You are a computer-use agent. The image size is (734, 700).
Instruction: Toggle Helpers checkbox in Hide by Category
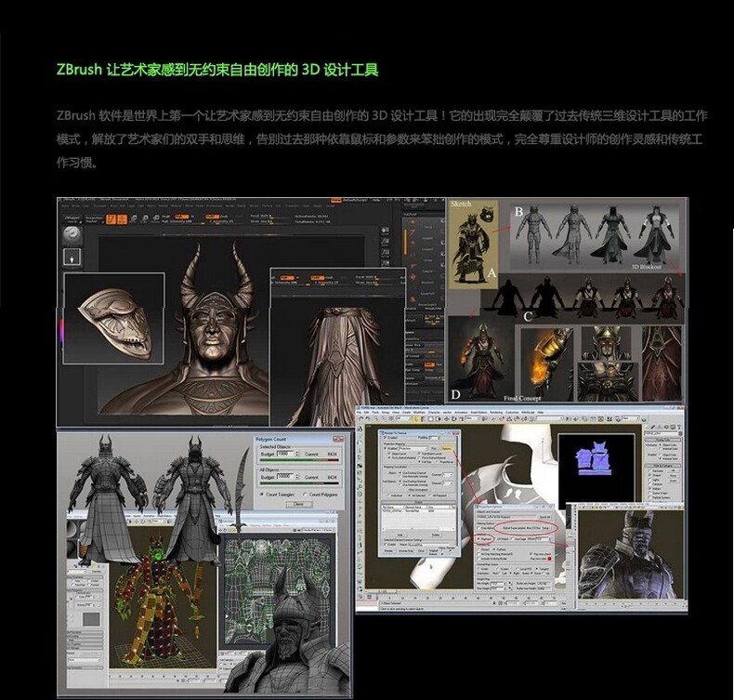coord(649,489)
